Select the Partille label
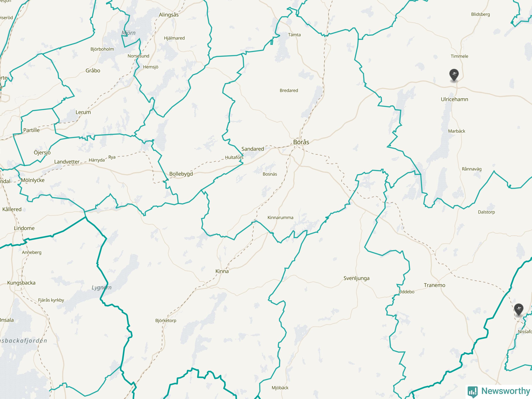 pos(32,130)
